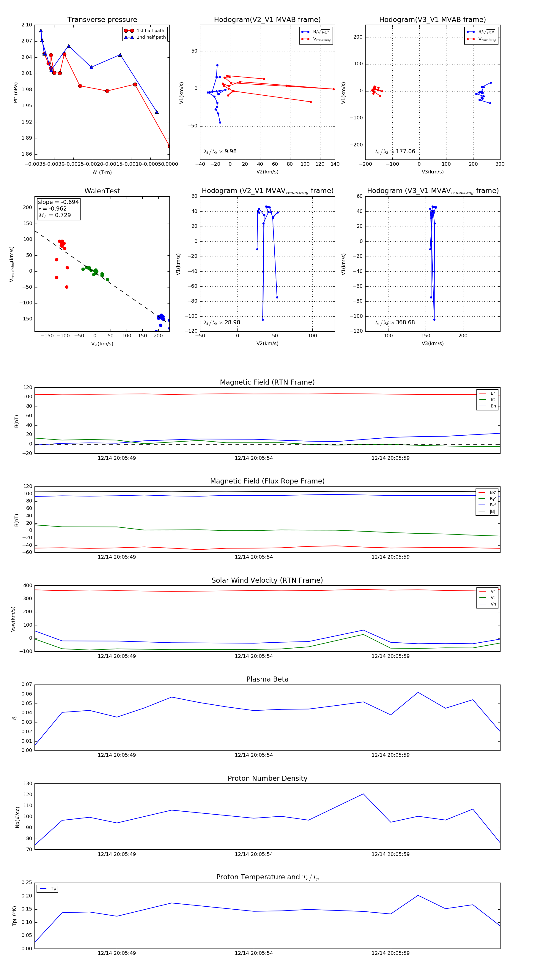
Task: Click the 'Tp(10^6K)' y-axis label
Action: (15, 916)
